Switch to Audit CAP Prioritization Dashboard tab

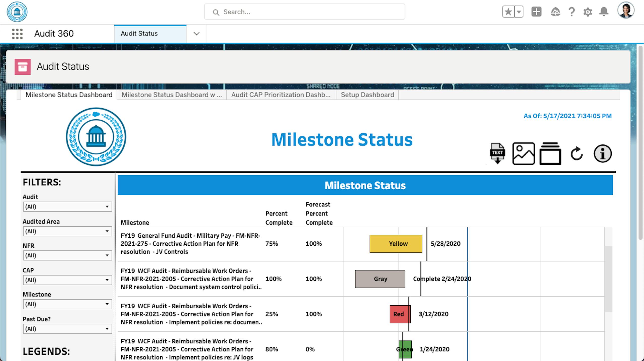coord(281,95)
